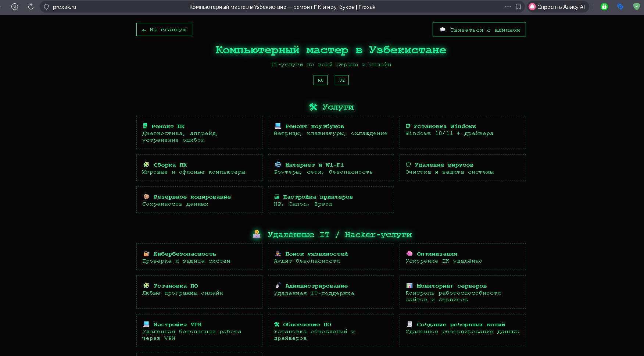Go back via На главную button

(x=164, y=29)
